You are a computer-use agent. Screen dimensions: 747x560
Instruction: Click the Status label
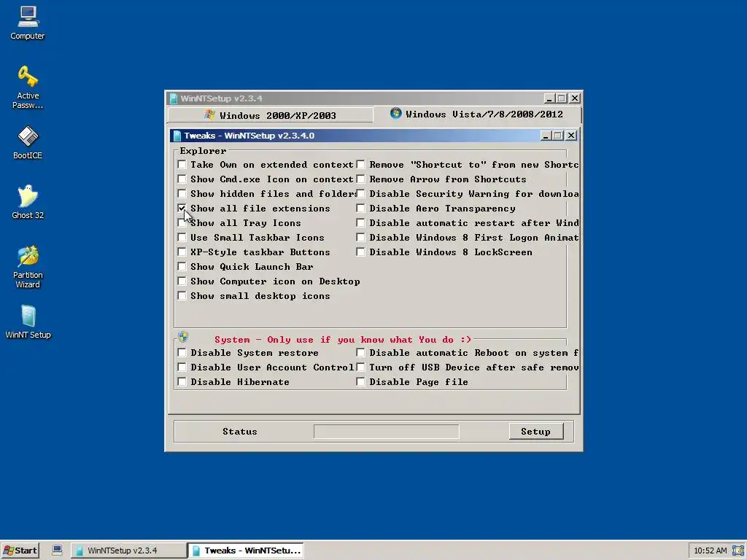point(239,432)
